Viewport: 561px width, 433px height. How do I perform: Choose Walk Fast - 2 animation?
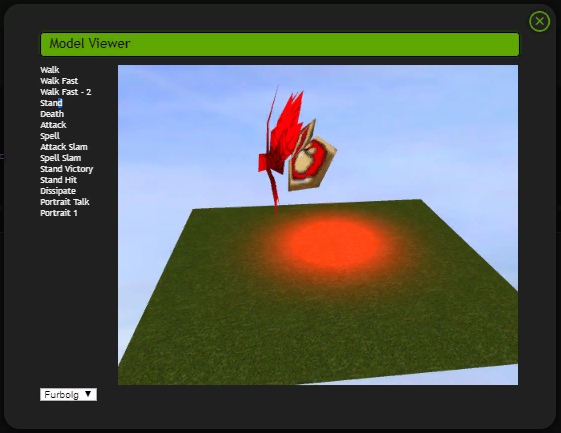pos(66,92)
